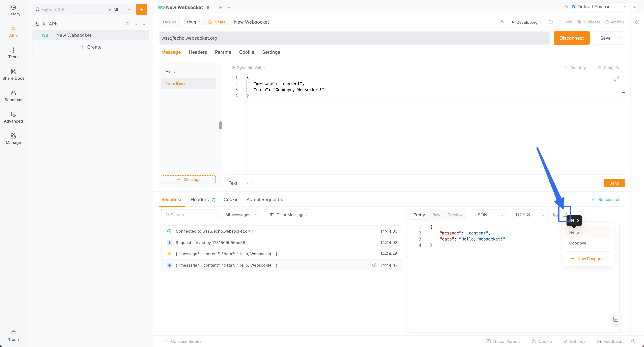Image resolution: width=644 pixels, height=347 pixels.
Task: Open the Manage section
Action: [x=13, y=139]
